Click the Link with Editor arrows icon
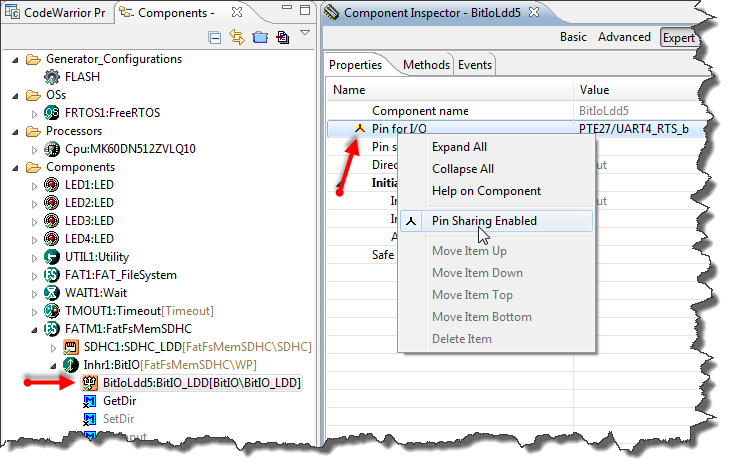The image size is (737, 473). coord(238,38)
